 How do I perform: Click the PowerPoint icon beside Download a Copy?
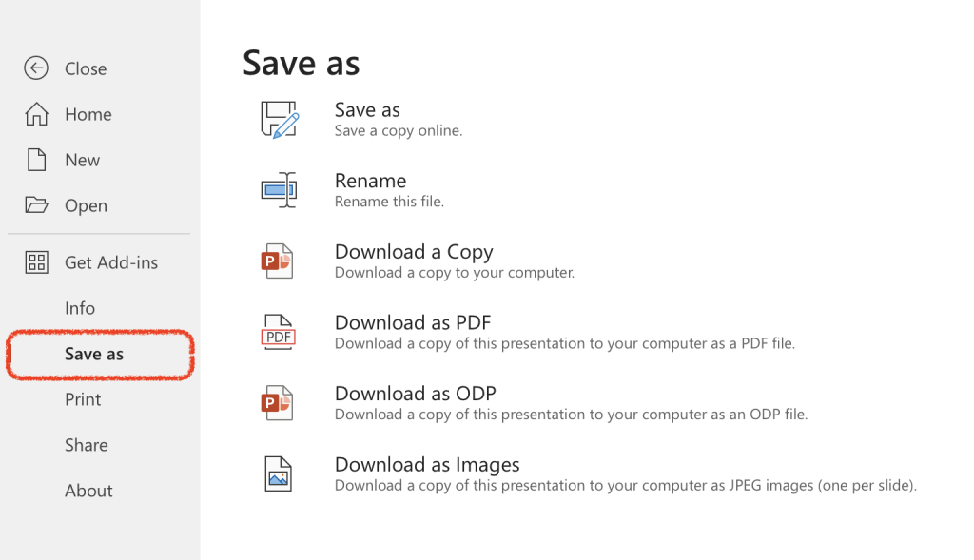278,261
